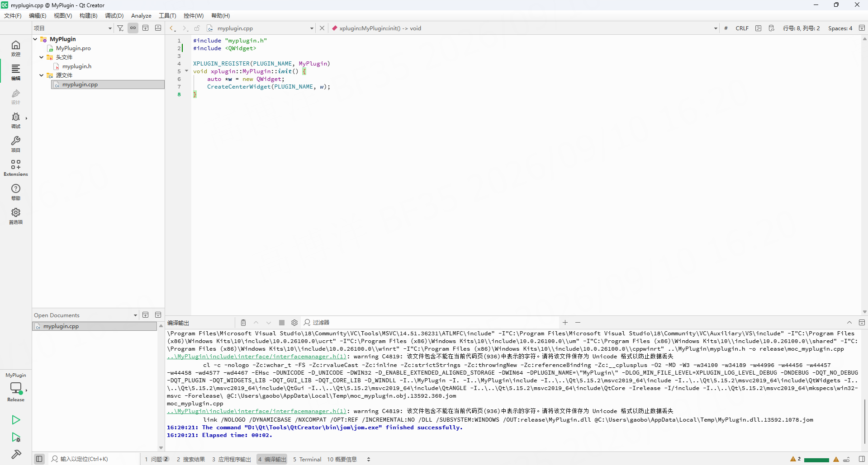868x465 pixels.
Task: Open the 项目 view selector dropdown
Action: [x=72, y=28]
